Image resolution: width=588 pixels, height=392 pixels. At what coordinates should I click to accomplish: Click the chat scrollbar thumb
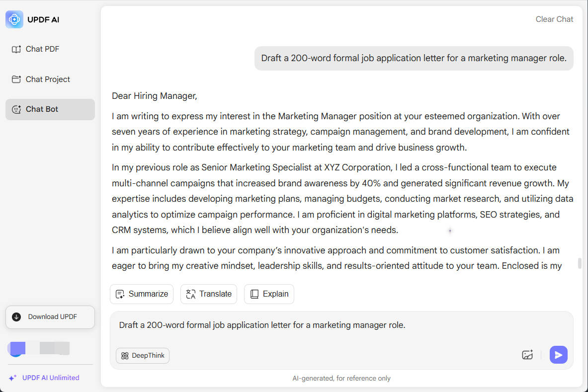[x=580, y=263]
